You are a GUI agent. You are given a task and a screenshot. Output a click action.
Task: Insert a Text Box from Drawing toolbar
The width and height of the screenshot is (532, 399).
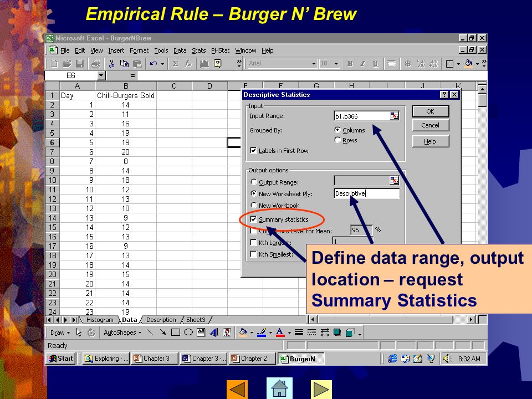(x=201, y=332)
